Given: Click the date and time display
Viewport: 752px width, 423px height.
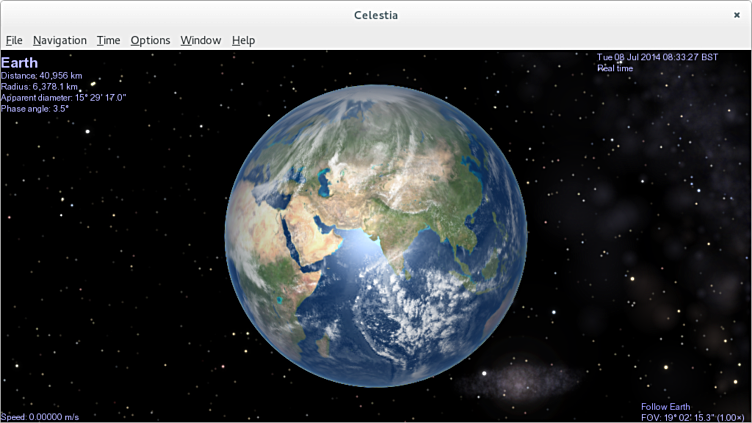Looking at the screenshot, I should tap(657, 57).
